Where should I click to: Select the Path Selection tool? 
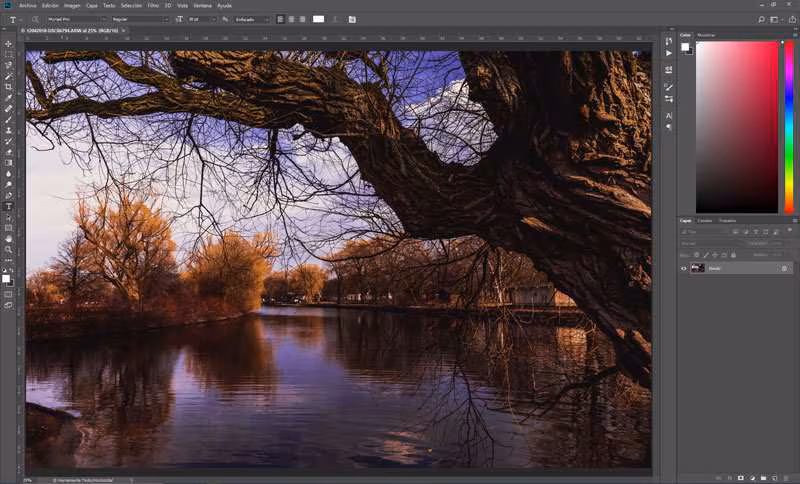[x=8, y=217]
